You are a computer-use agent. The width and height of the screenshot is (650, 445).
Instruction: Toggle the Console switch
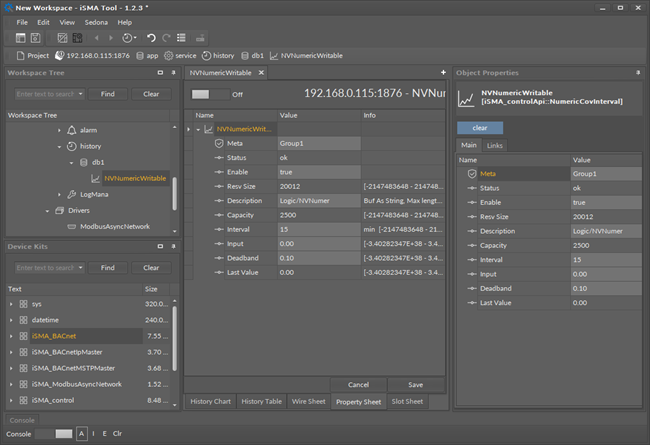click(x=54, y=434)
